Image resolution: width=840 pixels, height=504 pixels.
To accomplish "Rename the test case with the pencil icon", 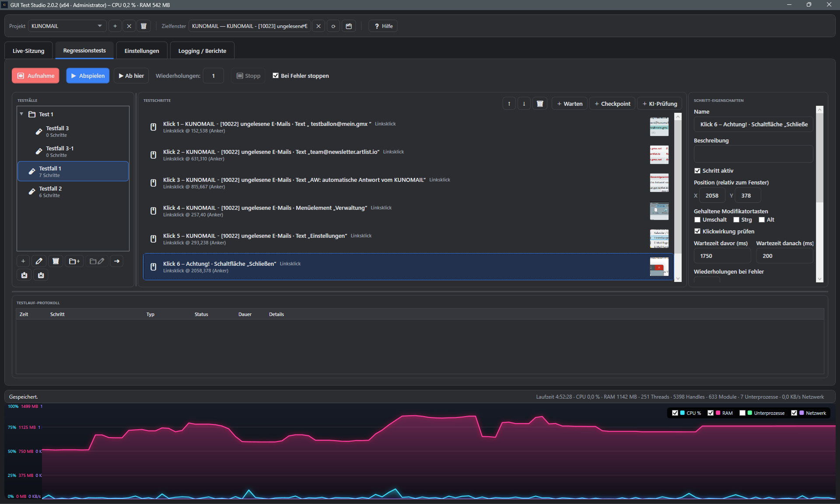I will coord(39,261).
